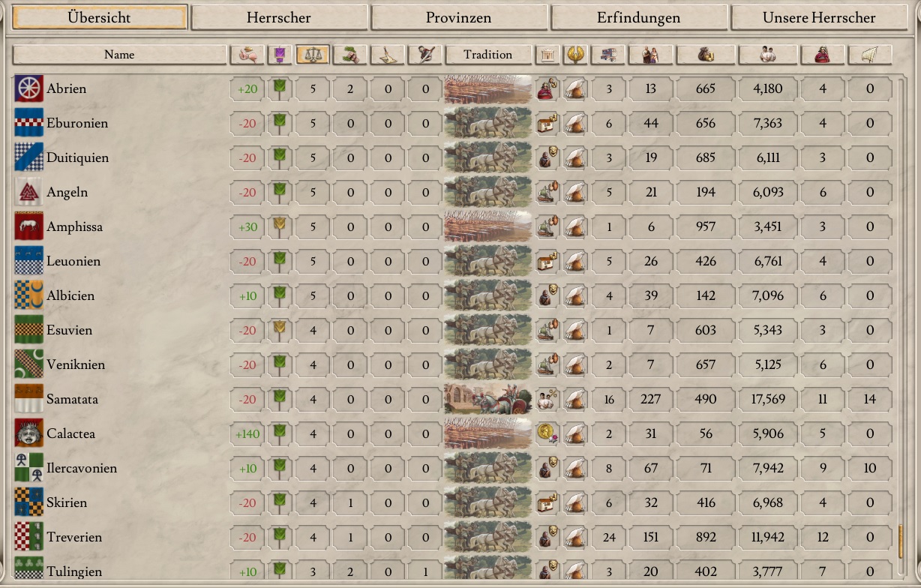Click the scrollbar handle of the country list
Image resolution: width=921 pixels, height=588 pixels.
click(x=901, y=541)
